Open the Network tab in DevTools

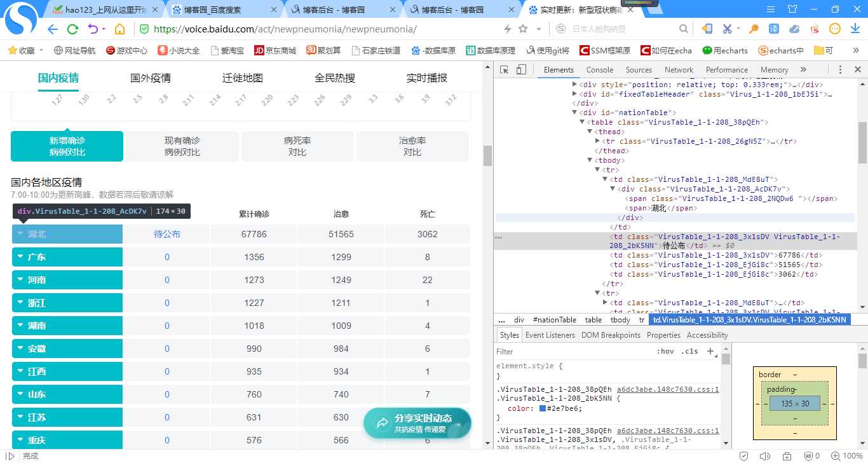click(679, 70)
